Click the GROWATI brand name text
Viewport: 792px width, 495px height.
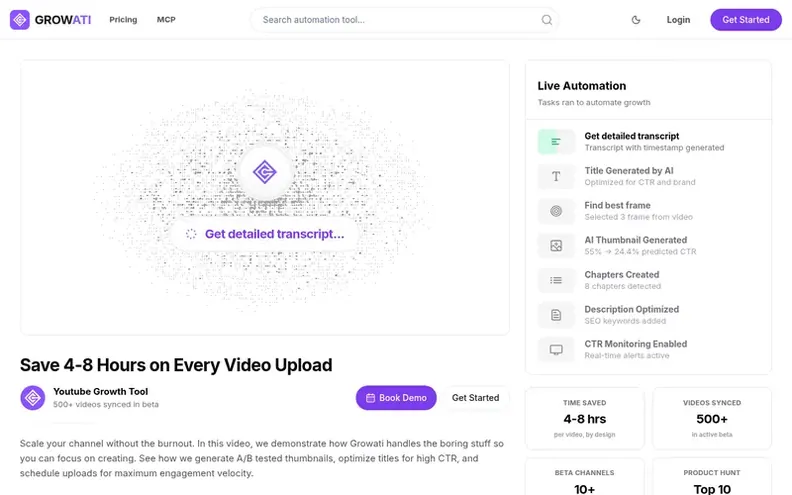pos(63,20)
